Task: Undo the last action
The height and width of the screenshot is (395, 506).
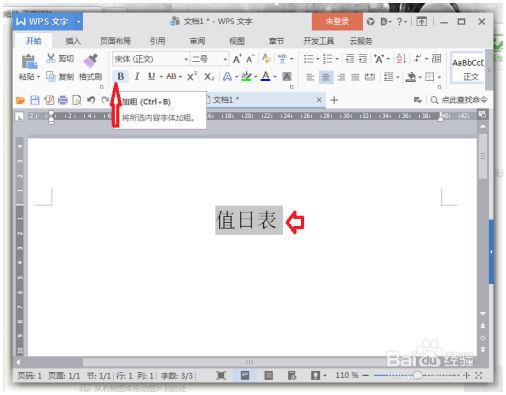Action: point(91,100)
